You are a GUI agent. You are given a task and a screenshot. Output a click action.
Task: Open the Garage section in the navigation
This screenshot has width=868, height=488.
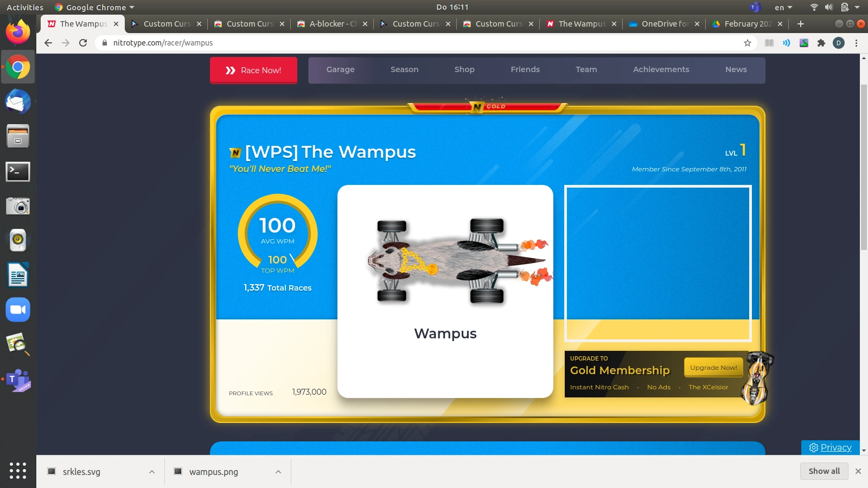[340, 69]
